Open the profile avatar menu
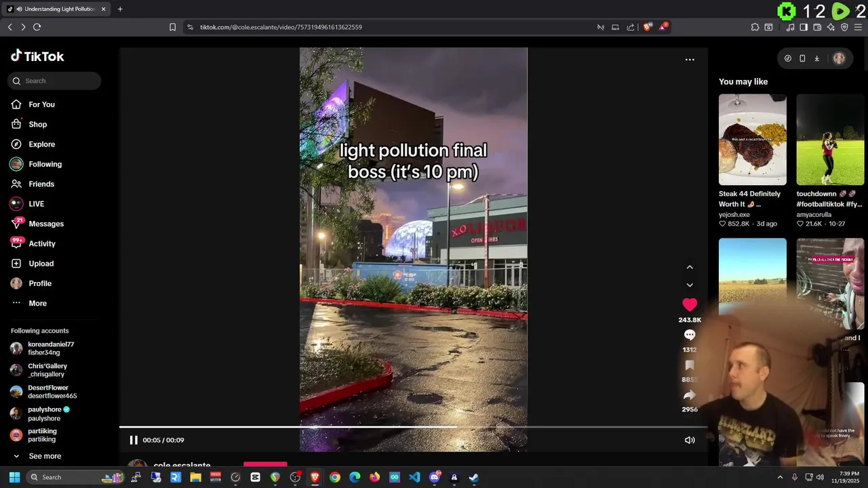The width and height of the screenshot is (868, 488). pos(839,58)
